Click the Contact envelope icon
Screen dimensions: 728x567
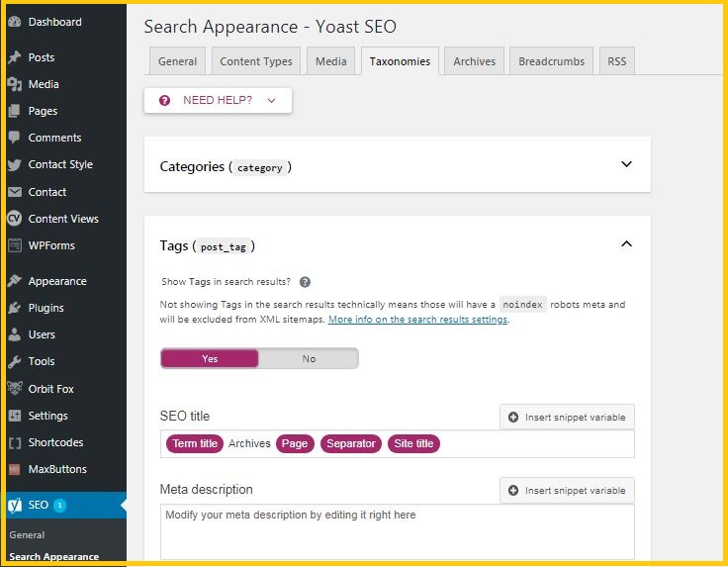tap(15, 192)
